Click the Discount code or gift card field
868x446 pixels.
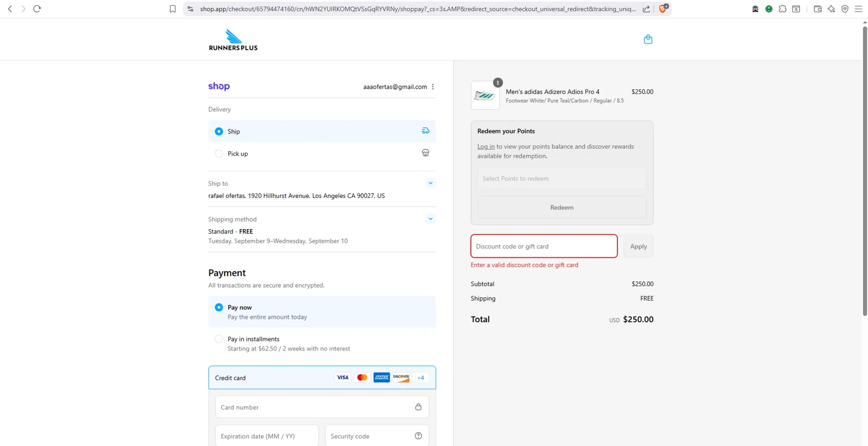544,246
